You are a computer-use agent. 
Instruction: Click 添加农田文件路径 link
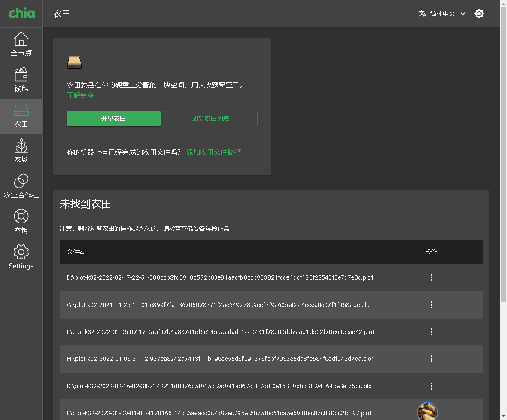pos(214,152)
